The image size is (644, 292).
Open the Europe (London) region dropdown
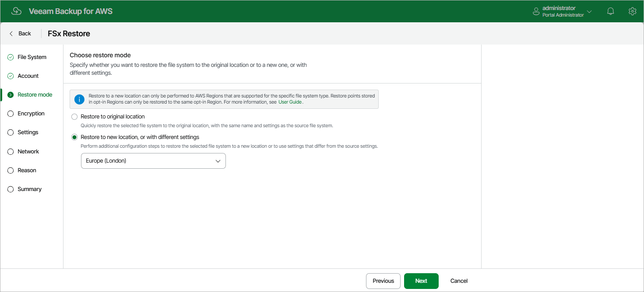pos(153,161)
